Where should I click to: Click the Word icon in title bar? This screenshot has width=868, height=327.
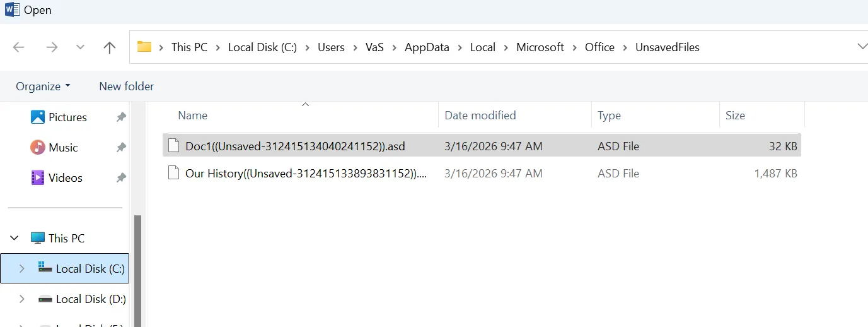tap(12, 10)
